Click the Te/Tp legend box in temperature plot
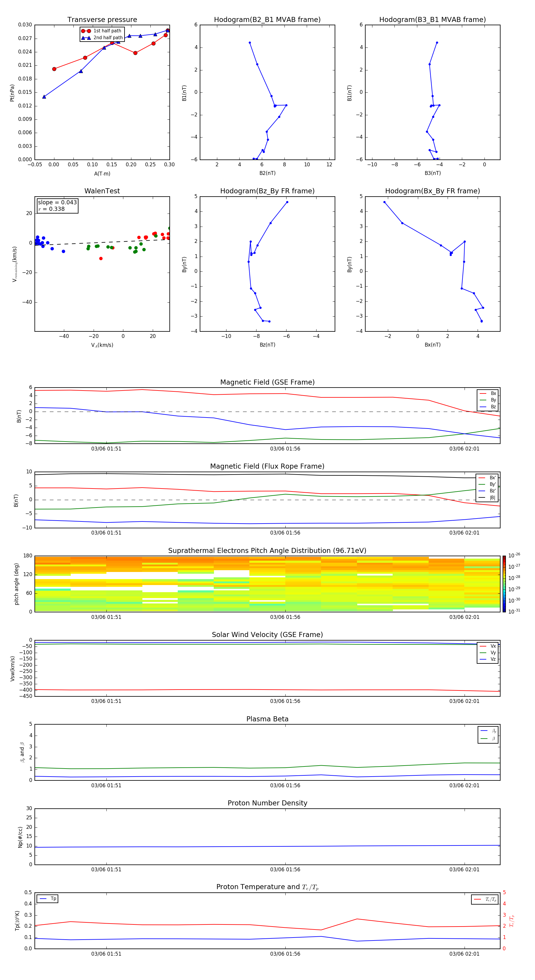Screen dimensions: 535x980 pyautogui.click(x=485, y=899)
